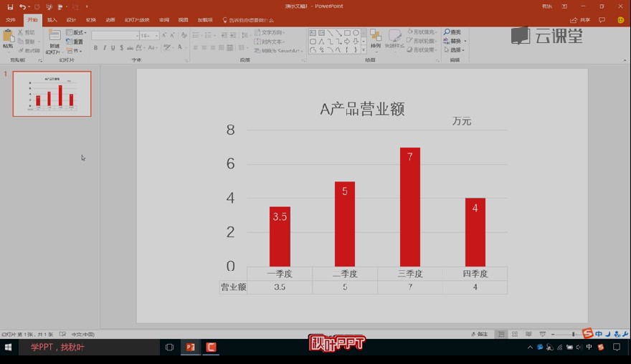Toggle numbered list
This screenshot has width=631, height=364.
click(x=209, y=35)
